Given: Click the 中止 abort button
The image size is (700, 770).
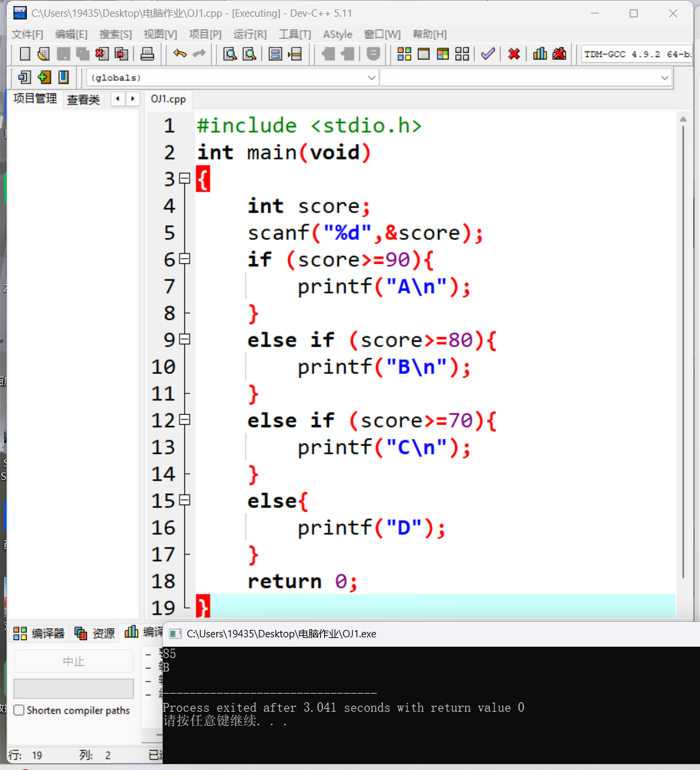Looking at the screenshot, I should pos(74,661).
